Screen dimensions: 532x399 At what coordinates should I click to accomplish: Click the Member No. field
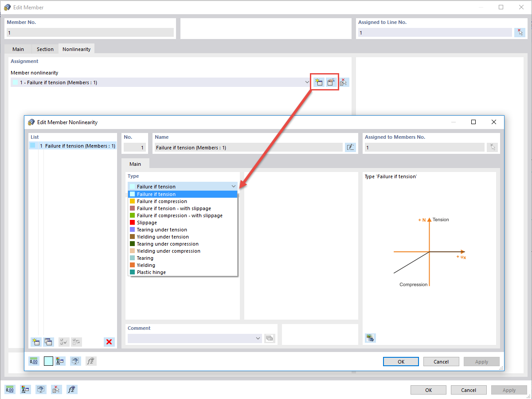(90, 32)
